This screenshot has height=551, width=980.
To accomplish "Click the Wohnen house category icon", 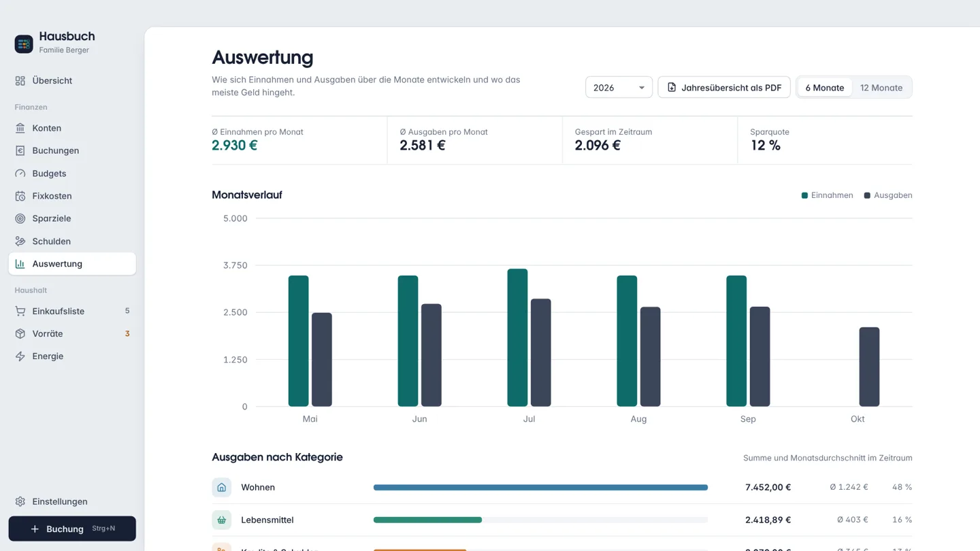I will (221, 487).
